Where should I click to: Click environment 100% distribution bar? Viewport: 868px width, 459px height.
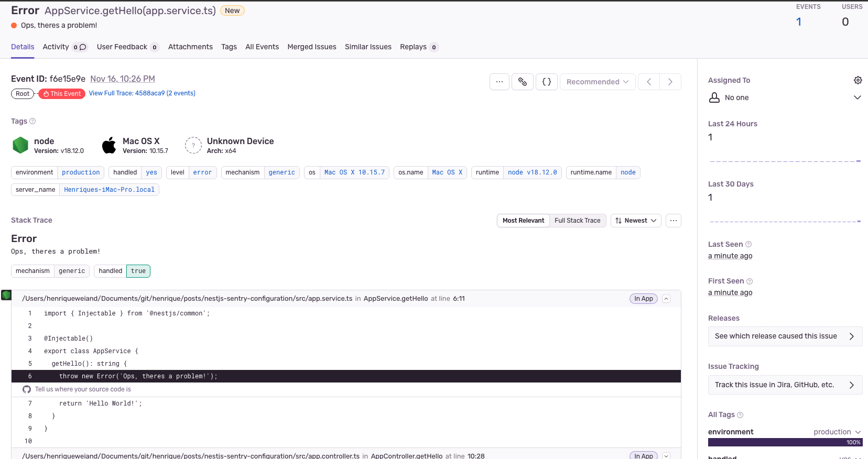[x=785, y=442]
